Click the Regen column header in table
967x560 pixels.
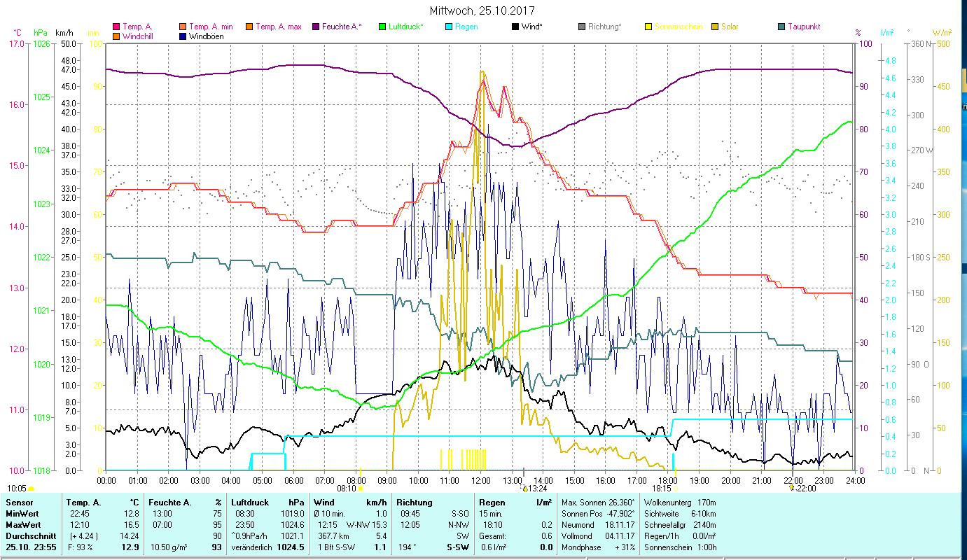coord(494,503)
